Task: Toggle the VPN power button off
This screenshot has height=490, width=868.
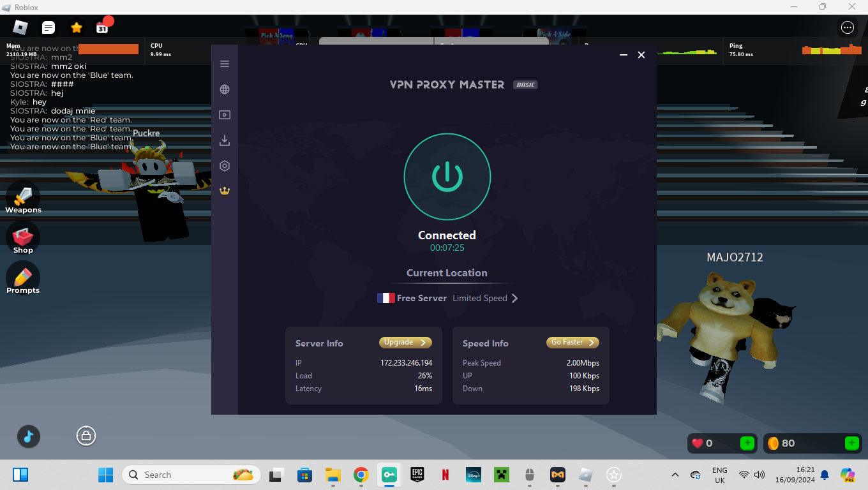Action: 447,176
